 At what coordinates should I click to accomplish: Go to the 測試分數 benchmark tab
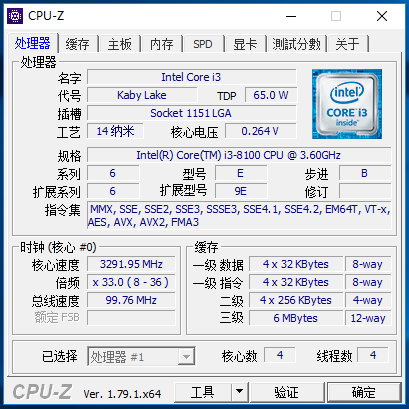(x=297, y=44)
